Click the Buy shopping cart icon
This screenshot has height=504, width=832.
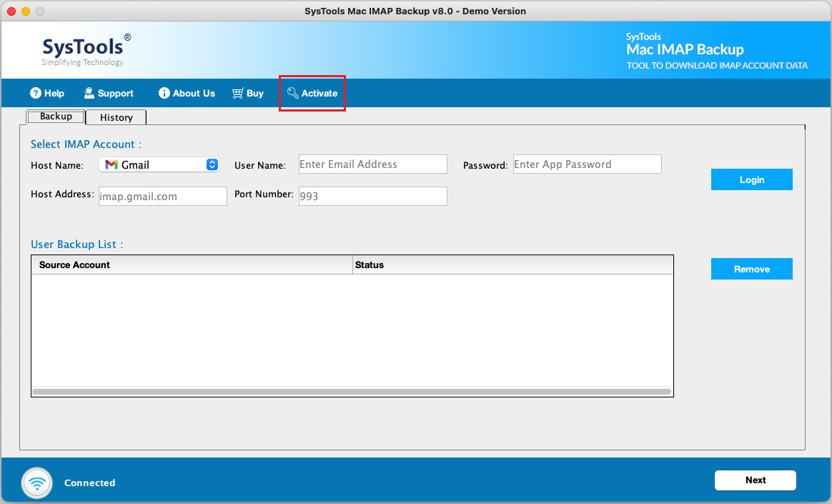point(238,94)
